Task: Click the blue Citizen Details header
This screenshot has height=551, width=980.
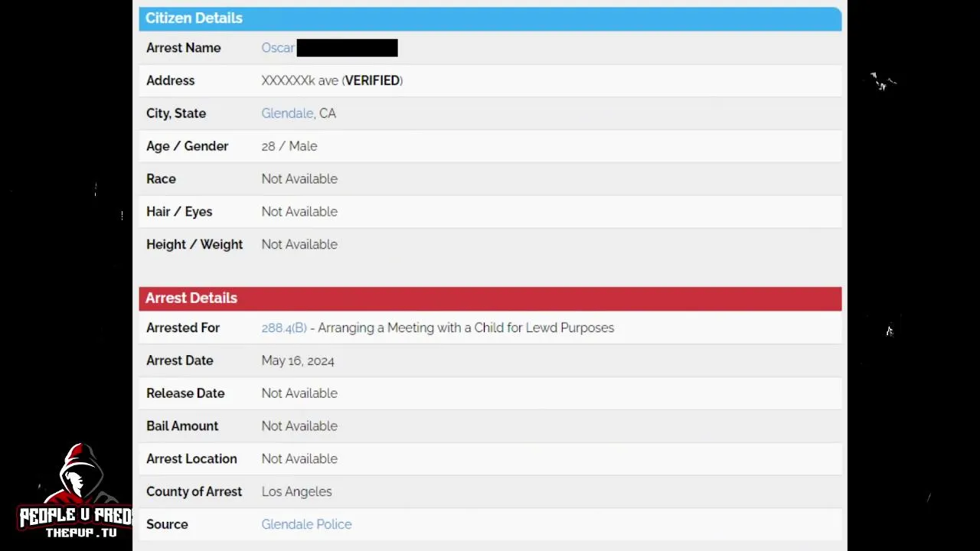Action: click(x=490, y=18)
